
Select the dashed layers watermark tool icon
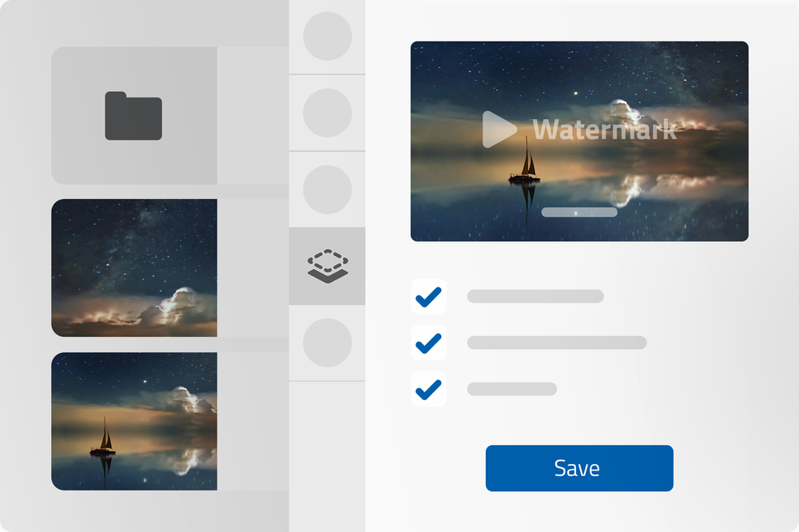click(328, 266)
